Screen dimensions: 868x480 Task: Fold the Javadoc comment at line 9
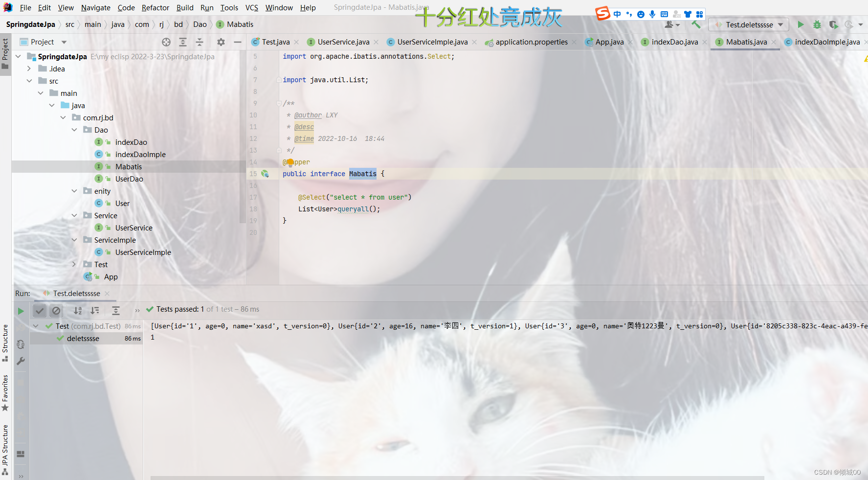279,103
